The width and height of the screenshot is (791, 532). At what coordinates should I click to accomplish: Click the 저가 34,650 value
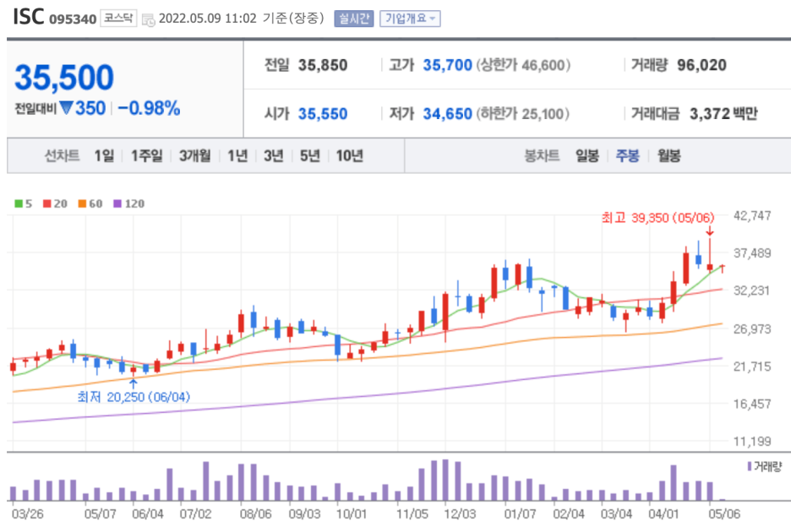point(447,114)
